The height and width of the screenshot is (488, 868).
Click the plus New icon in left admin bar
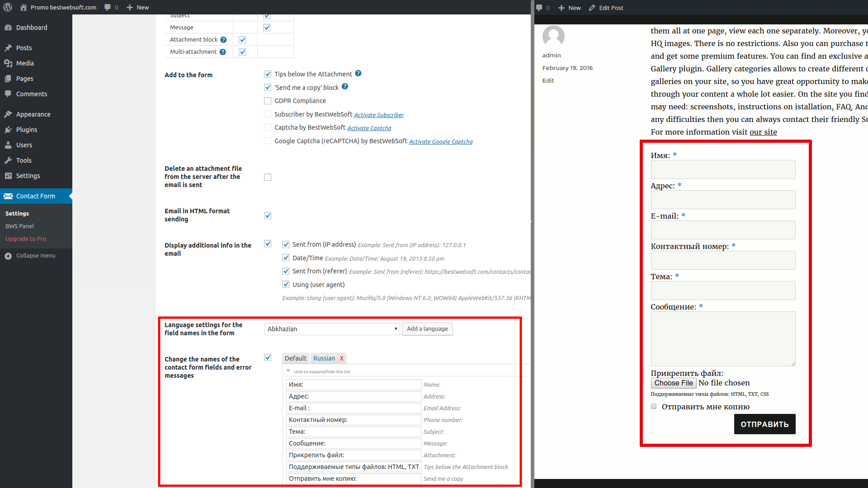[130, 7]
